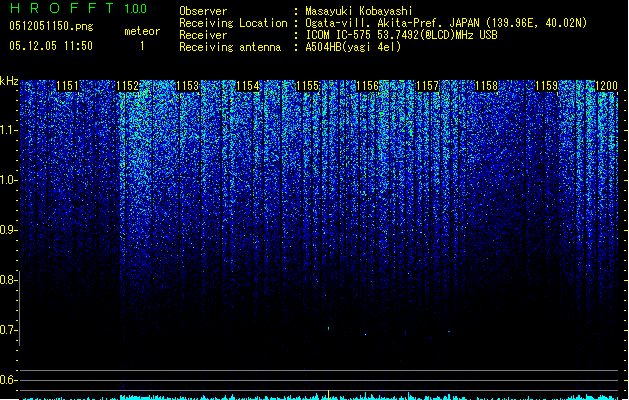This screenshot has height=400, width=629.
Task: Click the 0.7 kHz axis label
Action: point(8,330)
